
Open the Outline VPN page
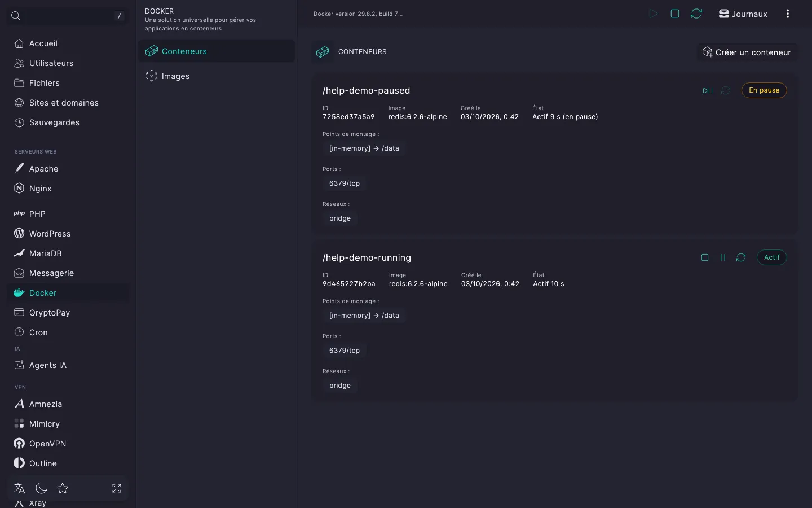tap(68, 463)
